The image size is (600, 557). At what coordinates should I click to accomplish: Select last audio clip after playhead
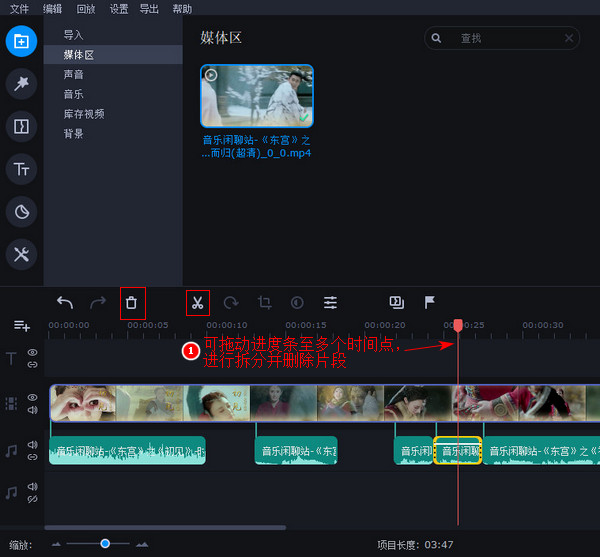pos(541,451)
